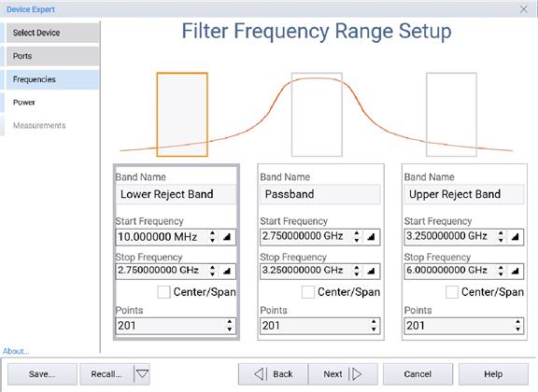Open the Ports step in sidebar
Viewport: 538px width, 392px height.
click(52, 56)
